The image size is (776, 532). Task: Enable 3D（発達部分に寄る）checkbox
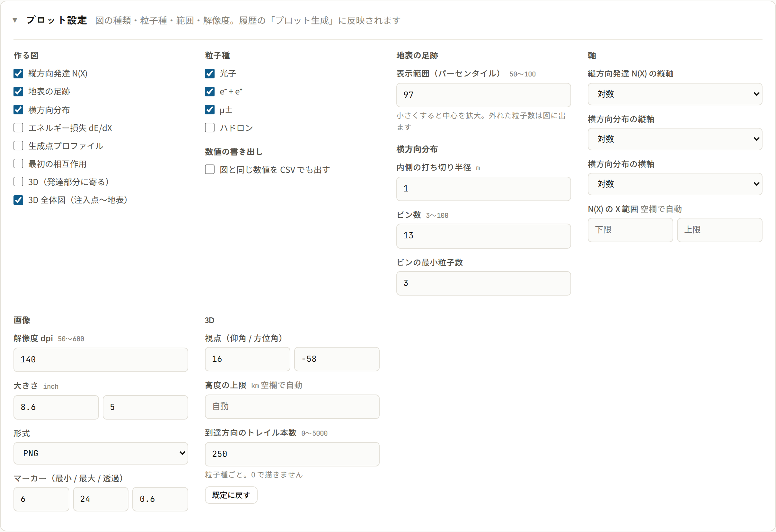coord(18,182)
